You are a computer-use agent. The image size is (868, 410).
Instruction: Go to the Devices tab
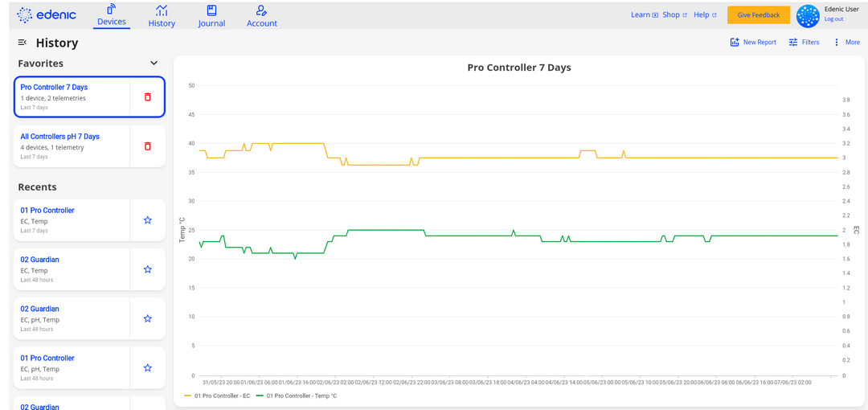point(111,15)
